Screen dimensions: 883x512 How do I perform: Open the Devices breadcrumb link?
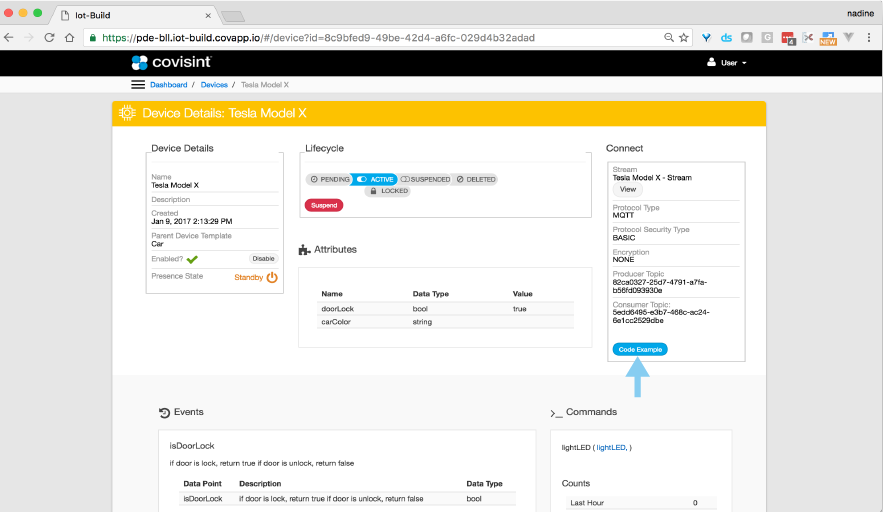pos(214,85)
